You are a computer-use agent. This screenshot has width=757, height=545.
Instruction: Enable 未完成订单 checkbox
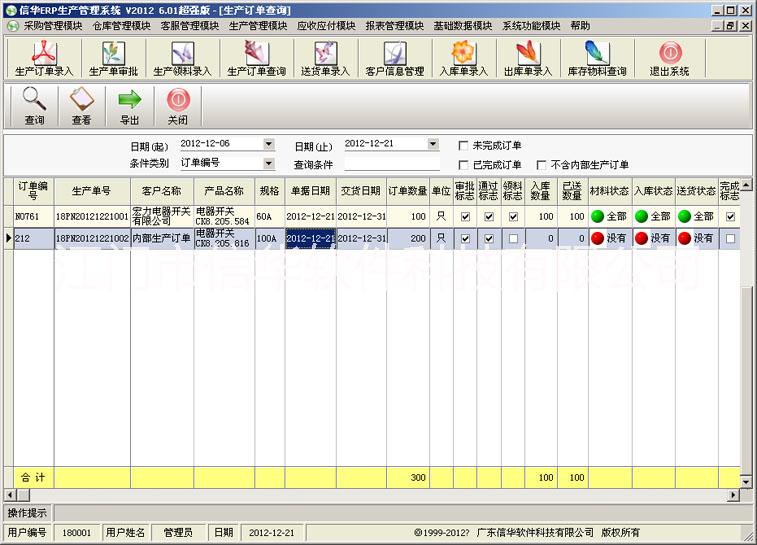point(463,145)
